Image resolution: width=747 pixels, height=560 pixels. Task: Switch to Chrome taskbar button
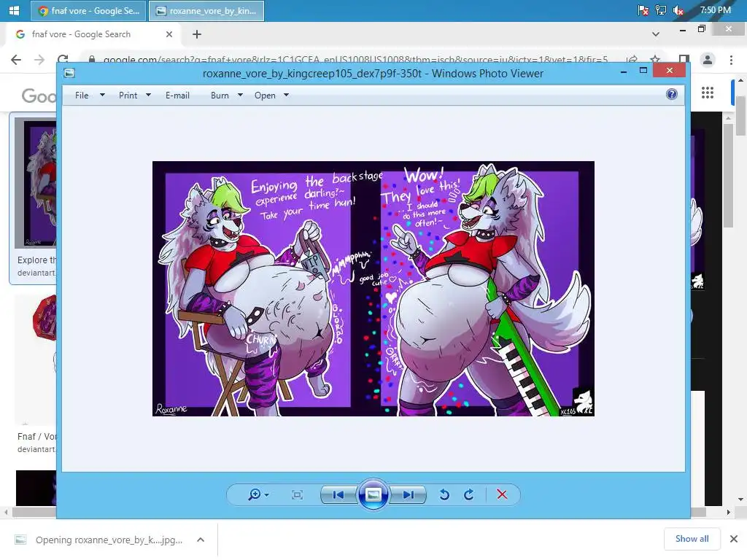pyautogui.click(x=88, y=10)
